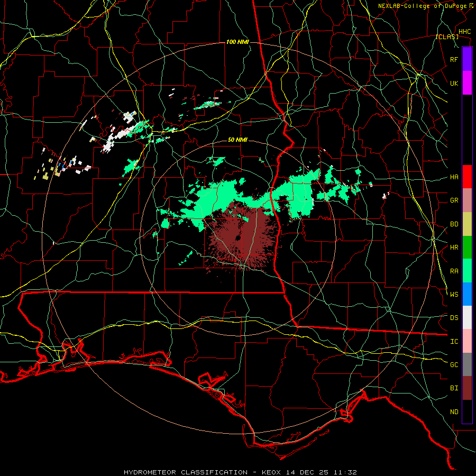The height and width of the screenshot is (476, 476).
Task: Click the radar site center dot
Action: click(x=237, y=238)
